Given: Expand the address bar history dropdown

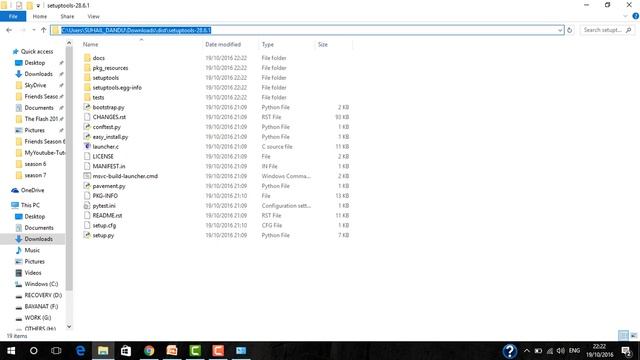Looking at the screenshot, I should pyautogui.click(x=560, y=30).
